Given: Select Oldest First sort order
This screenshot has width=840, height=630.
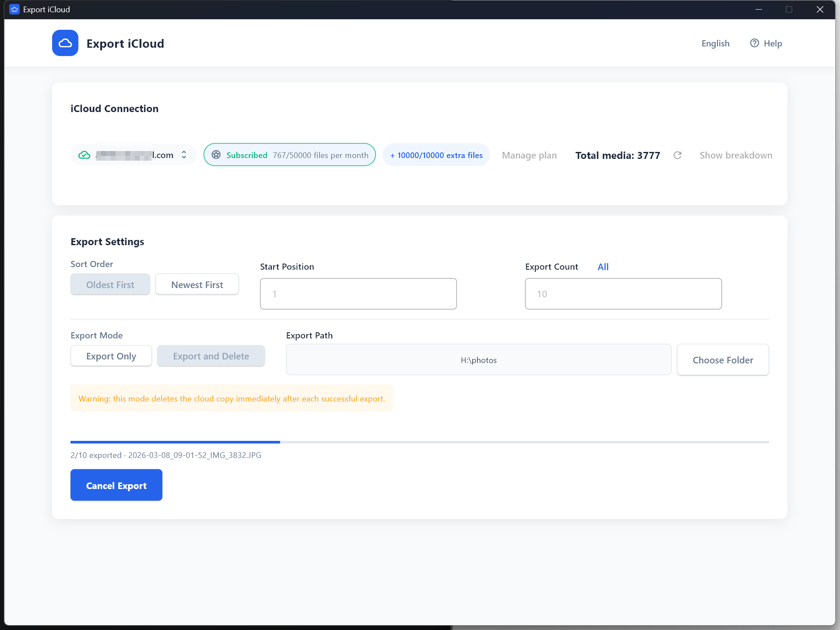Looking at the screenshot, I should 110,285.
